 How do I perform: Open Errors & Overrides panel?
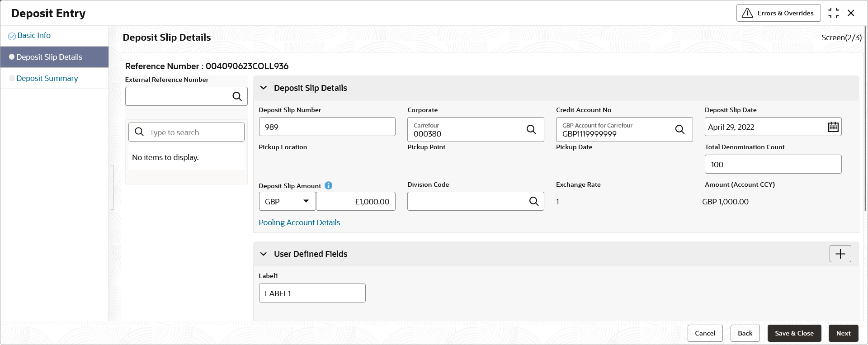coord(778,13)
